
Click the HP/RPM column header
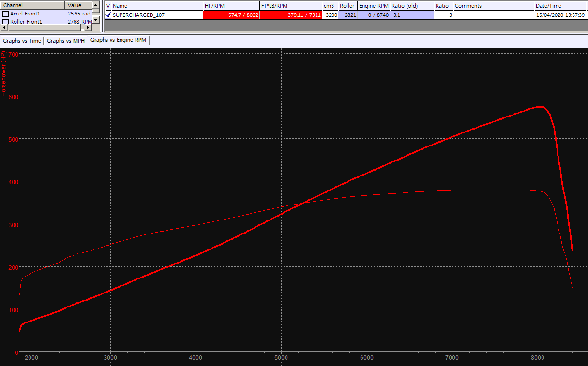pyautogui.click(x=231, y=6)
